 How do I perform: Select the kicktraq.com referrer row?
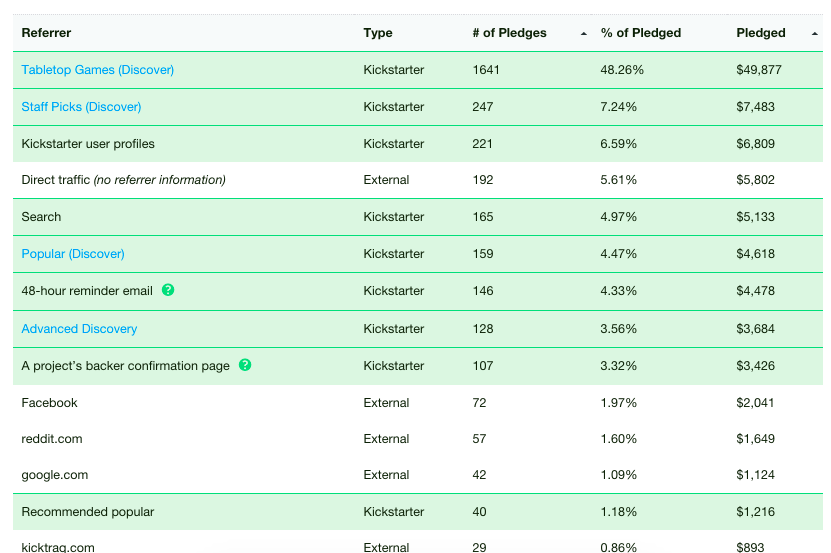click(418, 543)
